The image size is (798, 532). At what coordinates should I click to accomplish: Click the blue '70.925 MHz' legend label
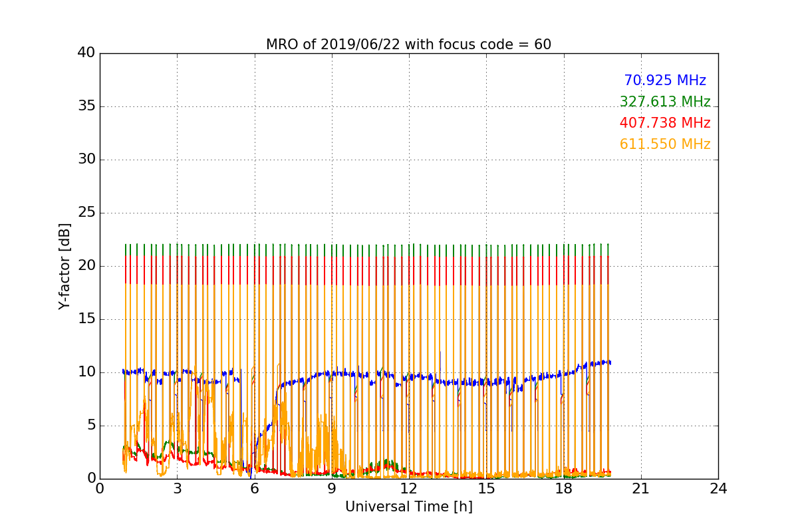[665, 80]
